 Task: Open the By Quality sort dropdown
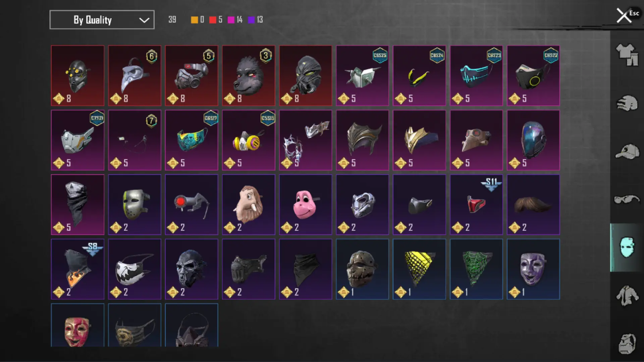102,20
